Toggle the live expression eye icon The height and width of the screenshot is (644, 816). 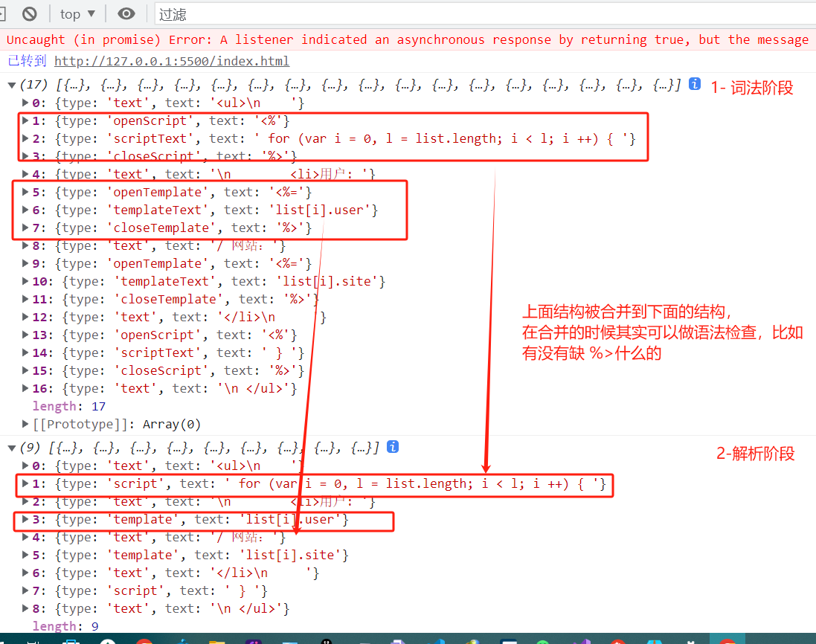pyautogui.click(x=126, y=14)
